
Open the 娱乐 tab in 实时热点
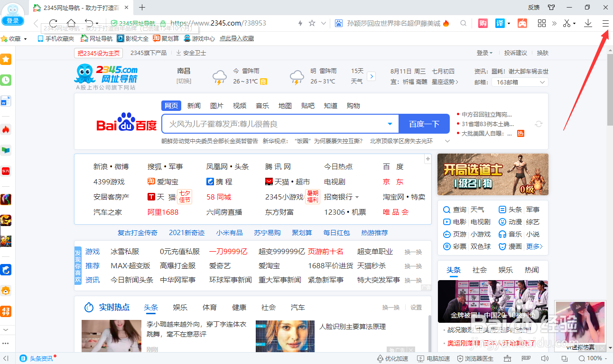(180, 307)
